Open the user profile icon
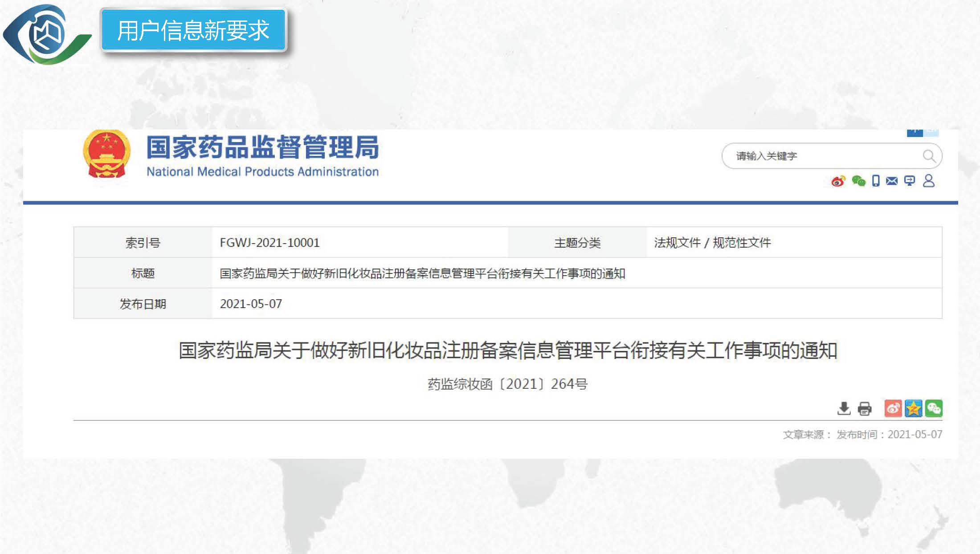Image resolution: width=980 pixels, height=554 pixels. coord(929,181)
